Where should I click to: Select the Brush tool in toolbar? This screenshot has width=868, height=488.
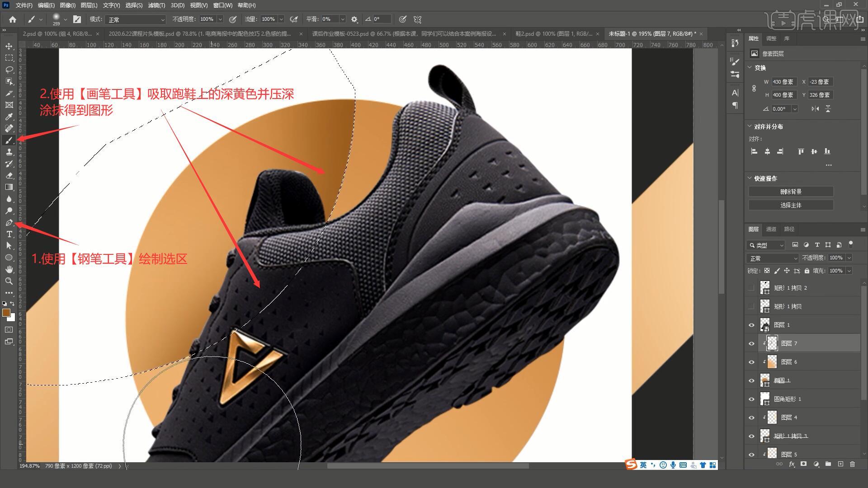(x=9, y=140)
